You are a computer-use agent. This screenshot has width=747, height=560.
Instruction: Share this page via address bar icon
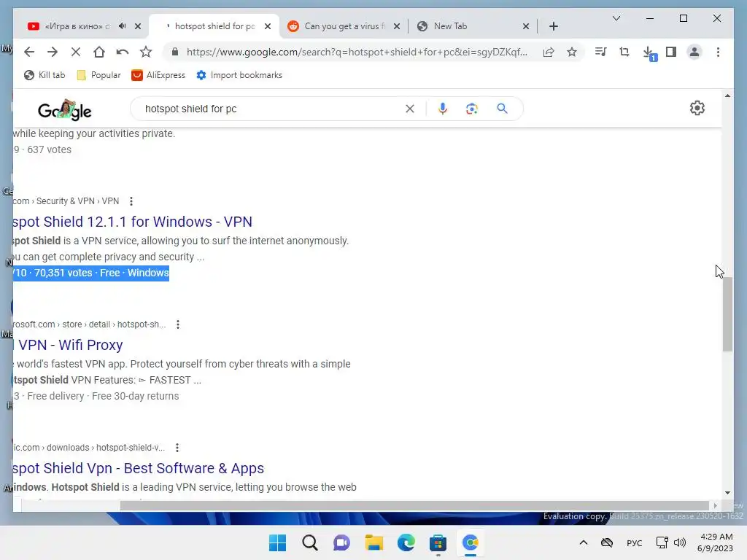(x=549, y=52)
